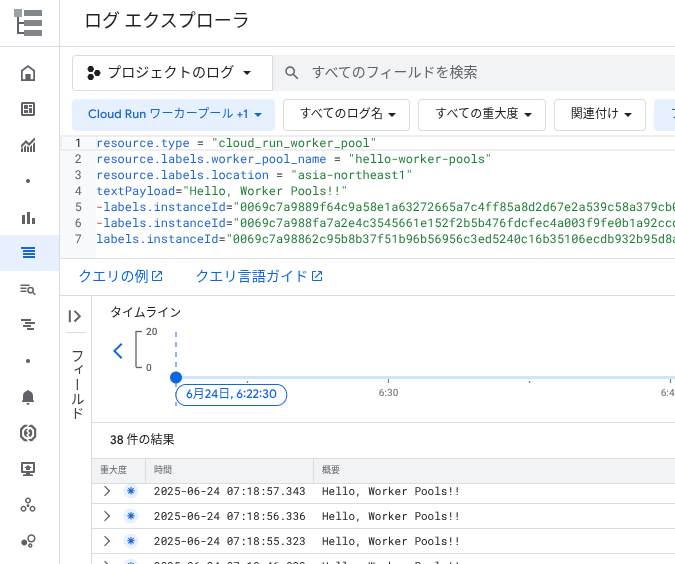Click the 38 件の結果 count text
Screen dimensions: 675x564
pyautogui.click(x=142, y=440)
